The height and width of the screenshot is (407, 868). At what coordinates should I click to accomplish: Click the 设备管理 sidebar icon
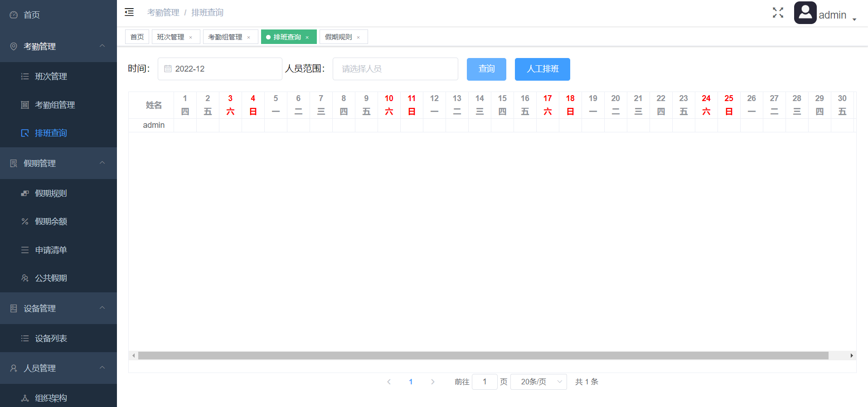coord(14,308)
